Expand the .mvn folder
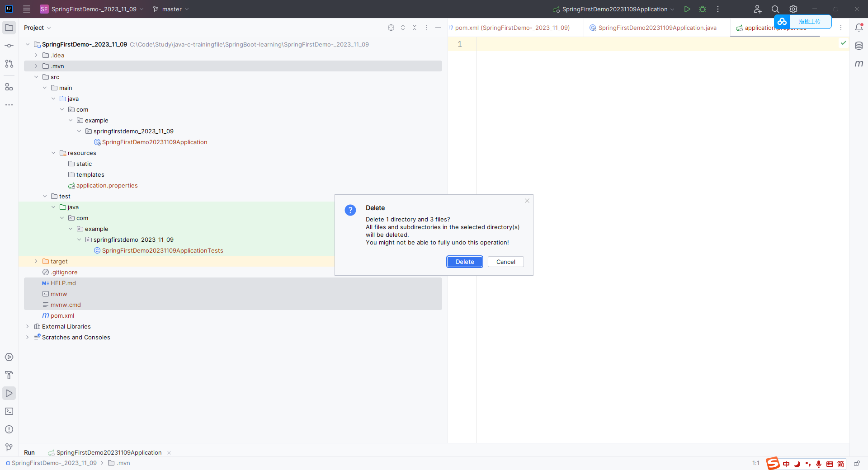868x470 pixels. click(36, 66)
